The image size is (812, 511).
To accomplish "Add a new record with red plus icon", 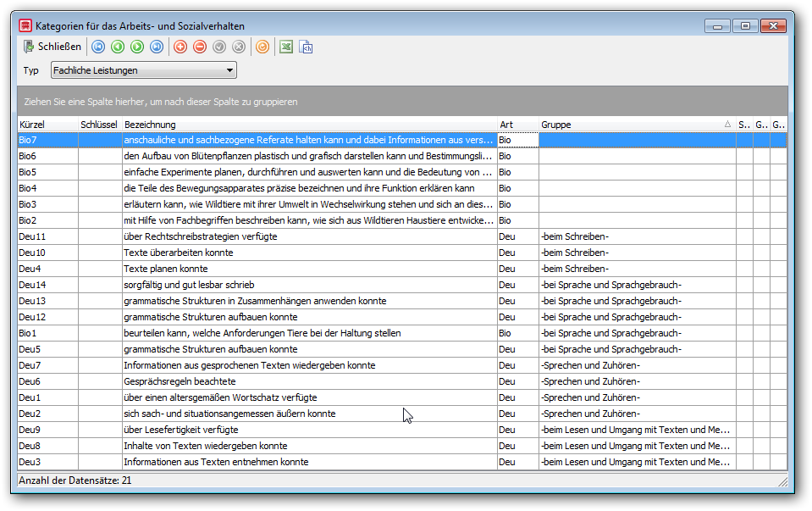I will point(180,47).
